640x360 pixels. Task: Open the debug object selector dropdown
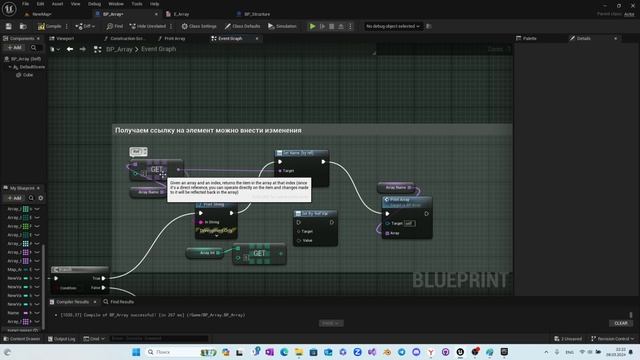click(392, 26)
